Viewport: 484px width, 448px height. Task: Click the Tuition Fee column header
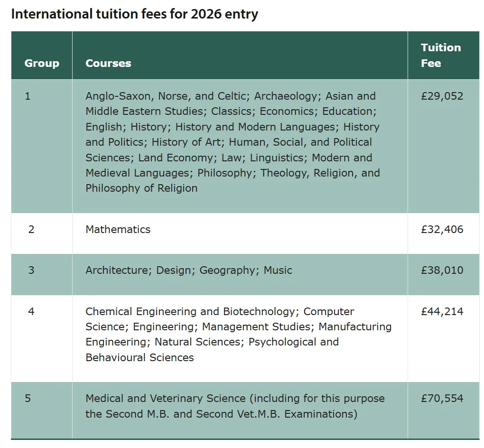[x=441, y=55]
